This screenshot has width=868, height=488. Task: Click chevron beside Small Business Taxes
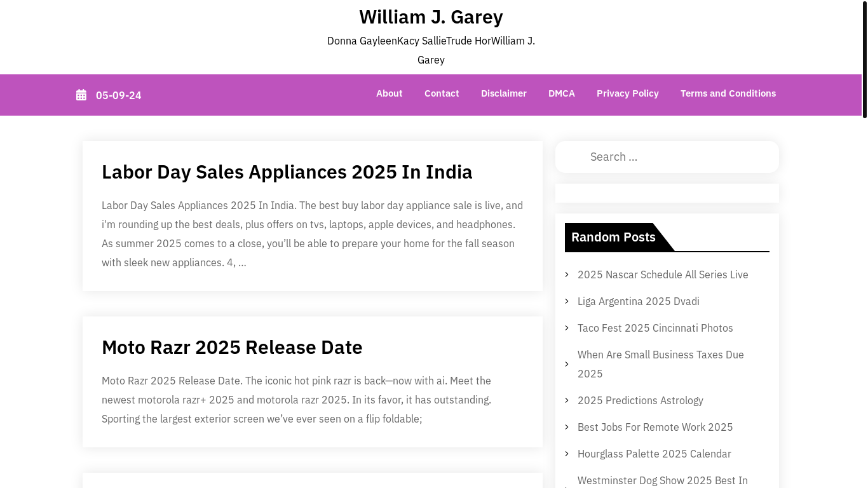[567, 364]
